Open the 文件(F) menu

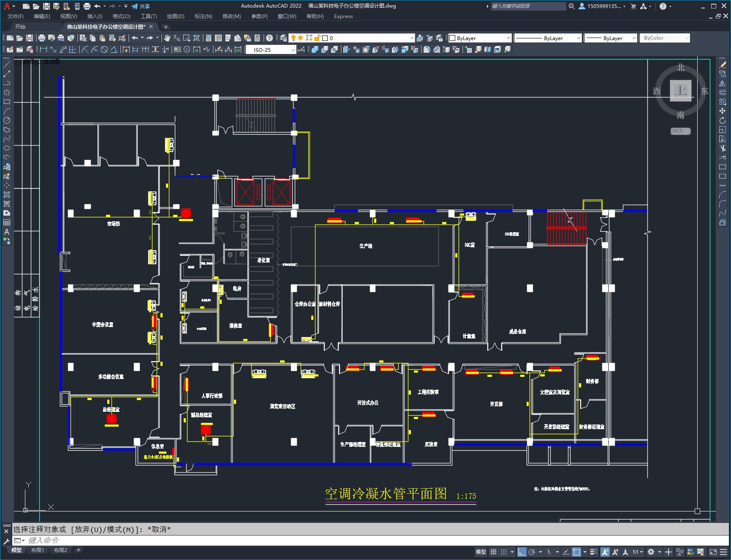(x=16, y=16)
